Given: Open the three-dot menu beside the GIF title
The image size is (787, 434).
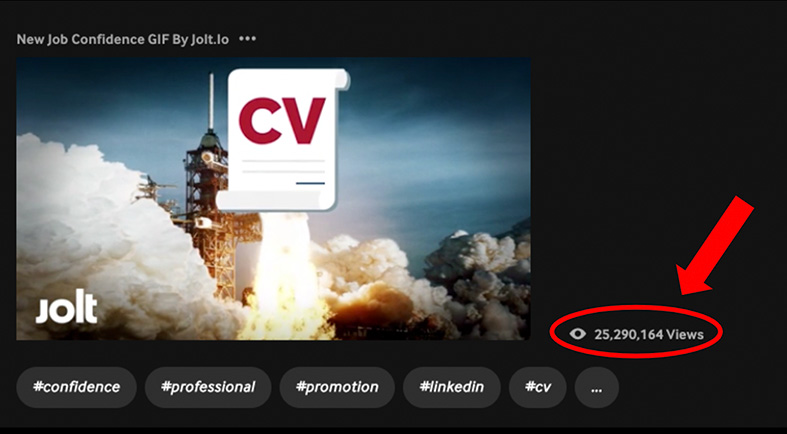Looking at the screenshot, I should click(x=247, y=39).
